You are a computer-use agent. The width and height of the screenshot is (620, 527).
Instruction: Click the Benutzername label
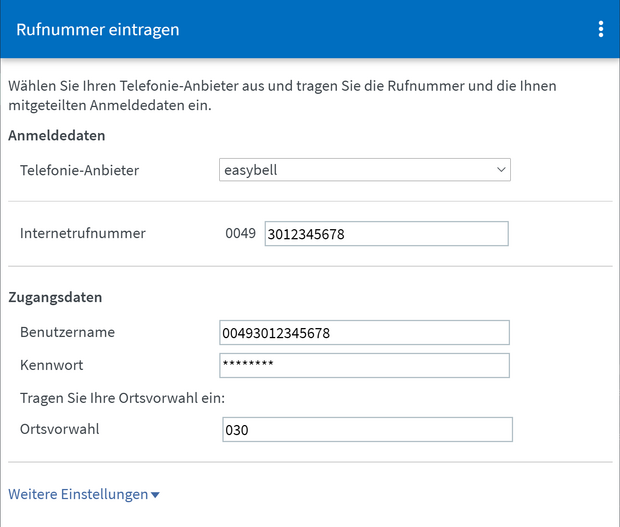pyautogui.click(x=67, y=331)
